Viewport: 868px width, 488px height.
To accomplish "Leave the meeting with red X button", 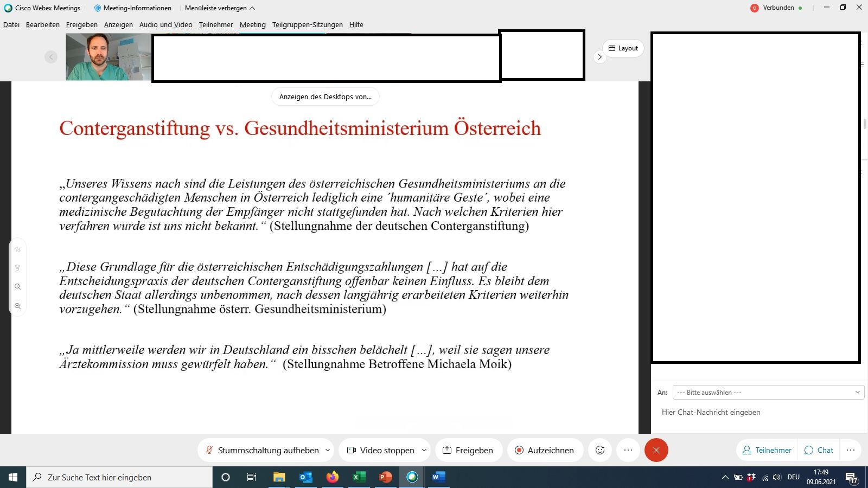I will [x=656, y=450].
